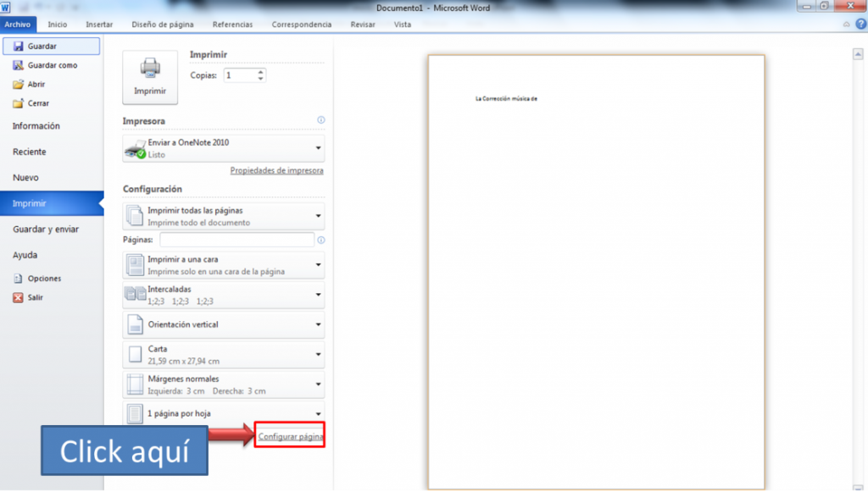The height and width of the screenshot is (492, 868).
Task: Click the info icon next to Páginas field
Action: click(x=321, y=240)
